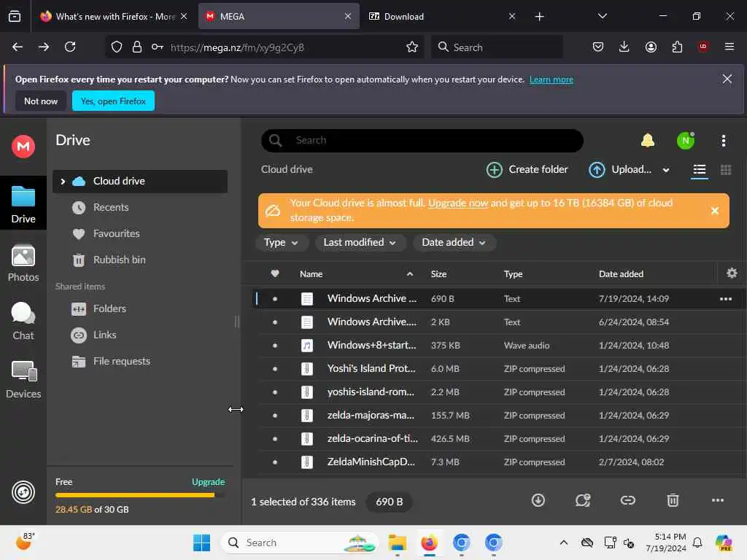Open the Type filter dropdown
Viewport: 747px width, 560px height.
pyautogui.click(x=281, y=242)
